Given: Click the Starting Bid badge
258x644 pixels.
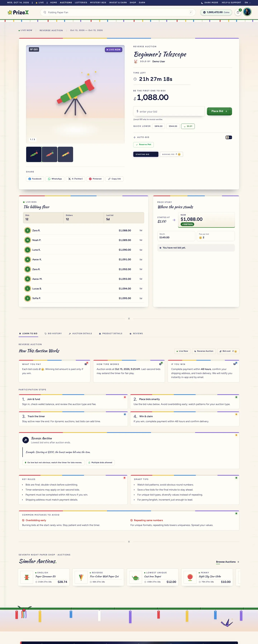Looking at the screenshot, I should (146, 154).
